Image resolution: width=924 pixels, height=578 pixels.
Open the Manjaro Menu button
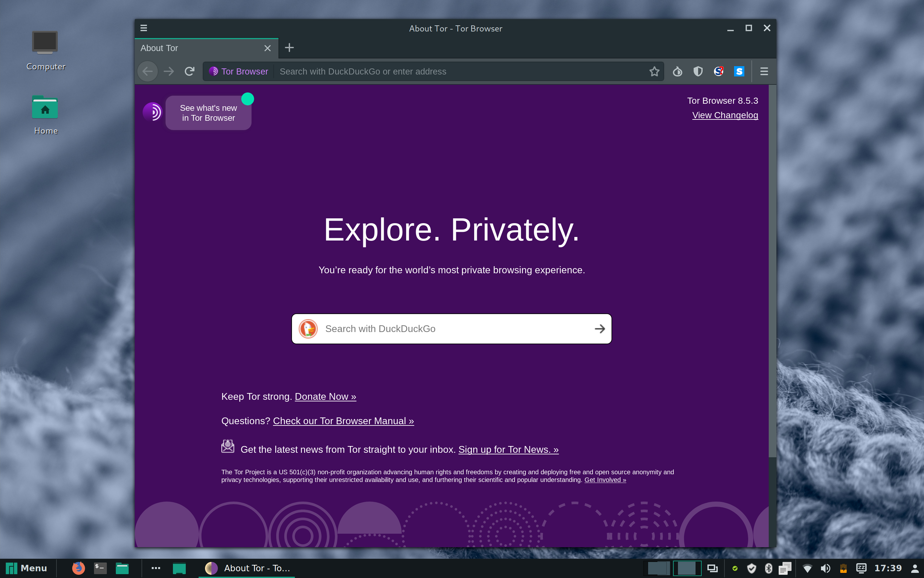27,568
